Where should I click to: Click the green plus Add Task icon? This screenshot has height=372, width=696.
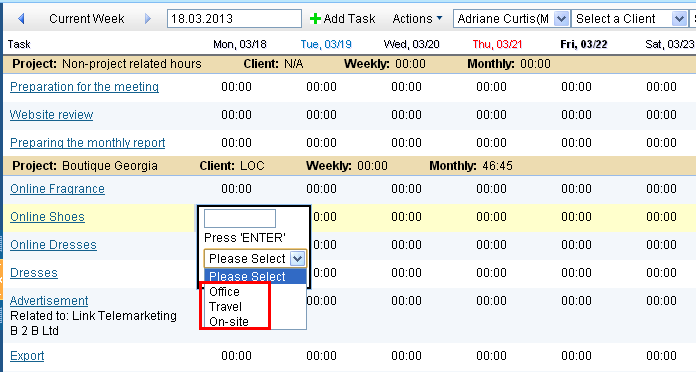click(x=315, y=19)
